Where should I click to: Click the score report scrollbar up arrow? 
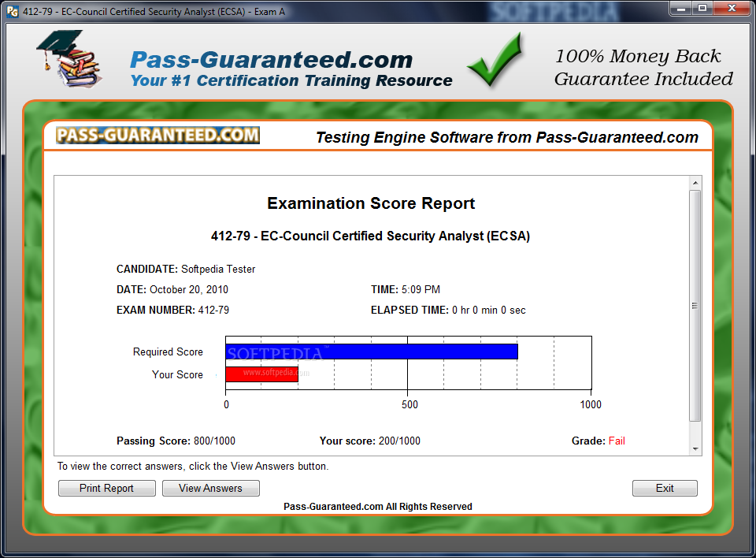(x=695, y=183)
